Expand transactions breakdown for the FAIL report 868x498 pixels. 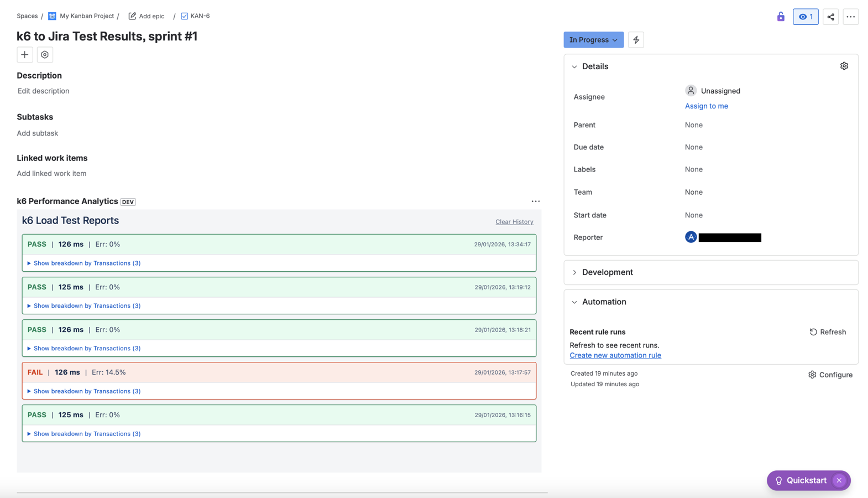click(x=87, y=391)
